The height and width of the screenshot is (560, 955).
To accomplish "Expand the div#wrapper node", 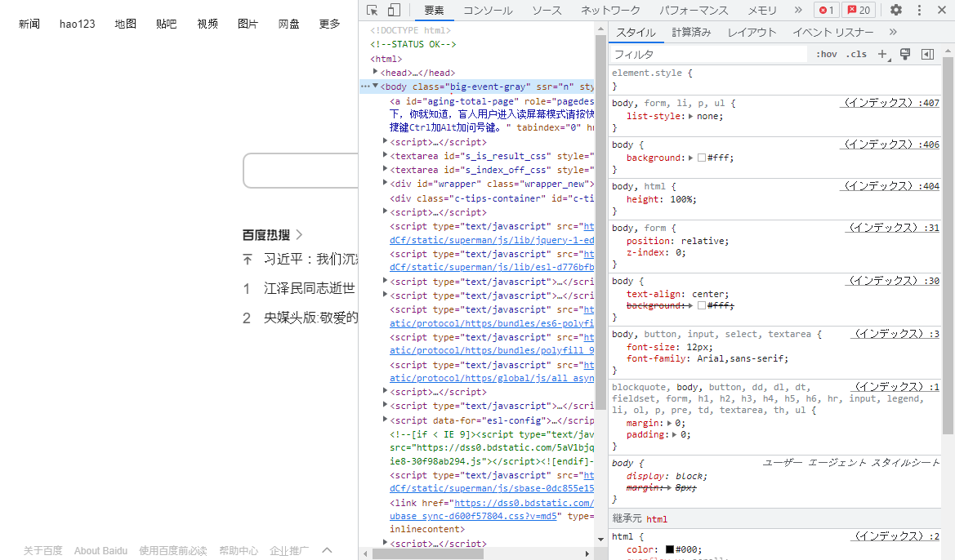I will pos(385,183).
